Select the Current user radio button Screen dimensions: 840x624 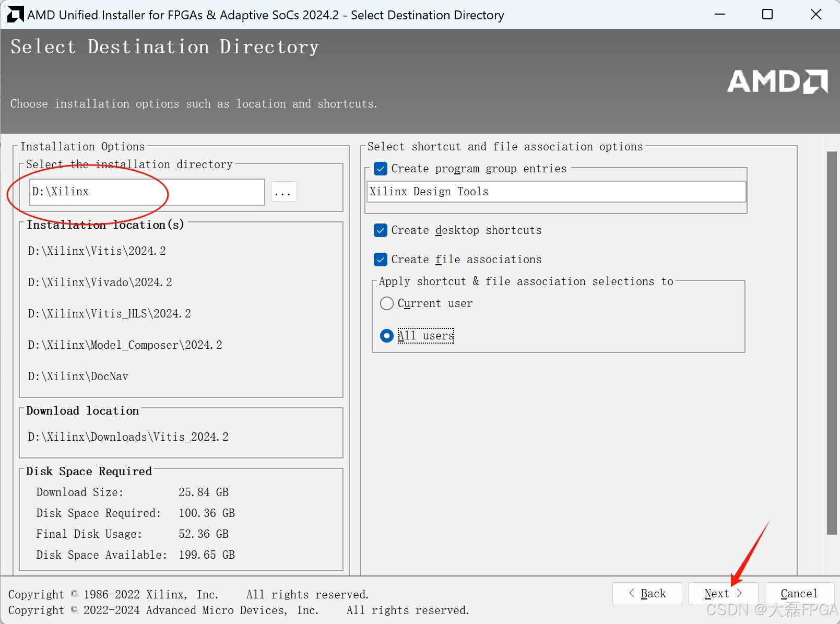(387, 303)
